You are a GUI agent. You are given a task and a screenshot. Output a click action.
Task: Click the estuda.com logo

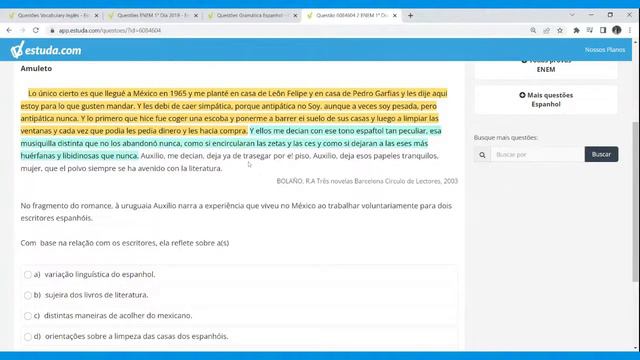[46, 50]
